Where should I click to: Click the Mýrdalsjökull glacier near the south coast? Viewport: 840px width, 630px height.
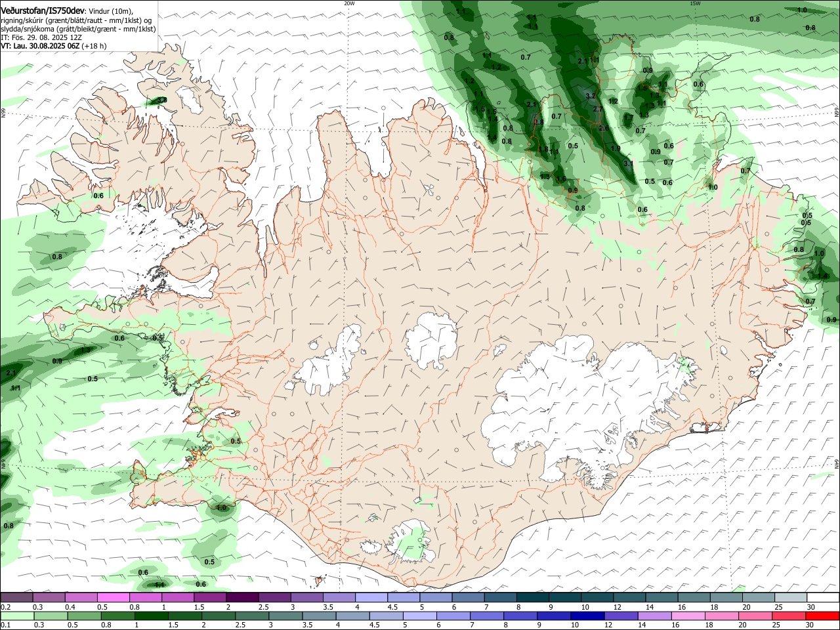[410, 540]
